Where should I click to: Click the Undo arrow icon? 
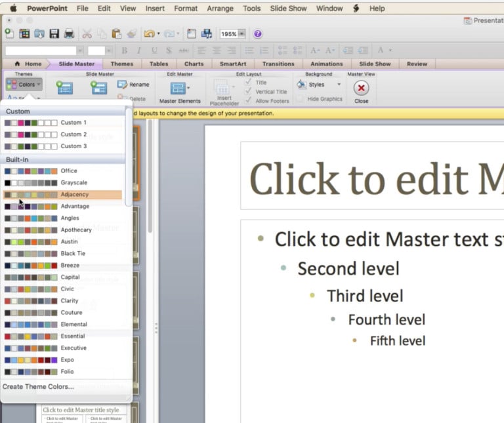(149, 33)
